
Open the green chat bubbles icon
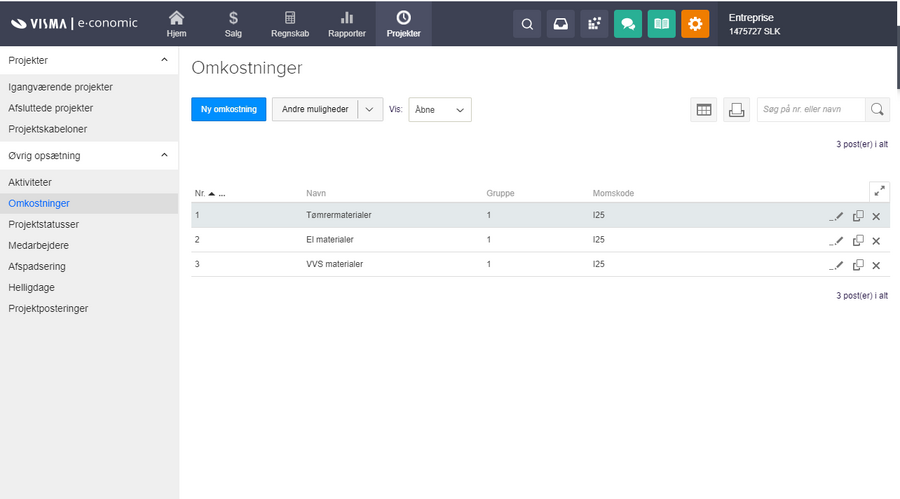click(627, 24)
